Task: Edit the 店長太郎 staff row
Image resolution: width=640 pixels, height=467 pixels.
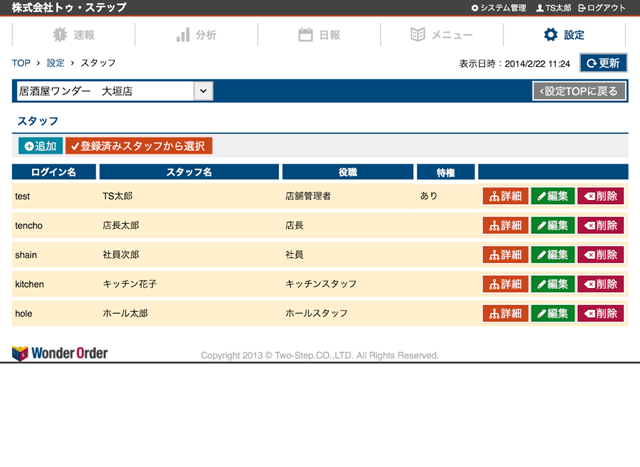Action: tap(553, 226)
